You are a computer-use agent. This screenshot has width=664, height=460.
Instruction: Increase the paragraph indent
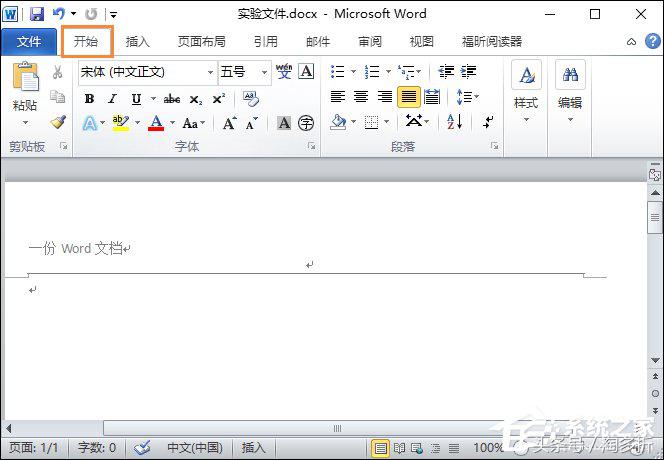click(x=468, y=72)
